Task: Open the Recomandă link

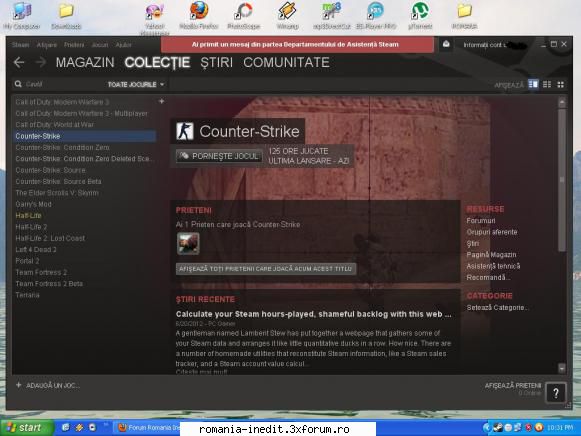Action: coord(488,277)
